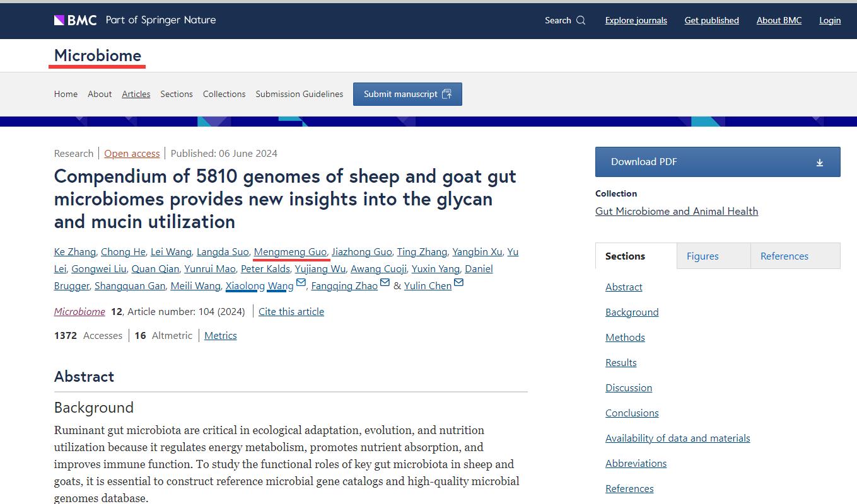Image resolution: width=857 pixels, height=504 pixels.
Task: Jump to the Methods section
Action: (625, 337)
